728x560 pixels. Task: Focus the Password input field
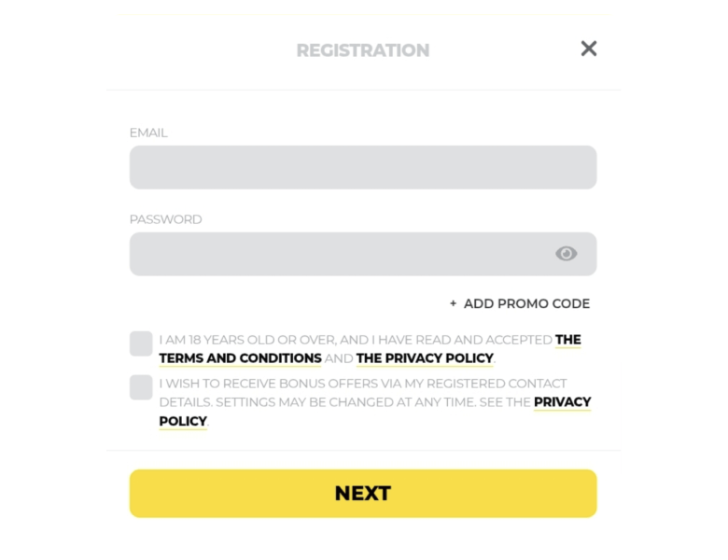[x=336, y=254]
